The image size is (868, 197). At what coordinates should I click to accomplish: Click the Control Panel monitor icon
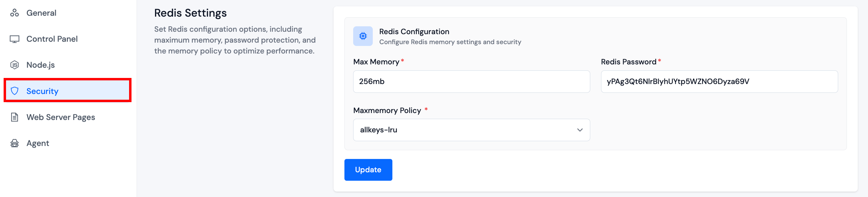(14, 39)
